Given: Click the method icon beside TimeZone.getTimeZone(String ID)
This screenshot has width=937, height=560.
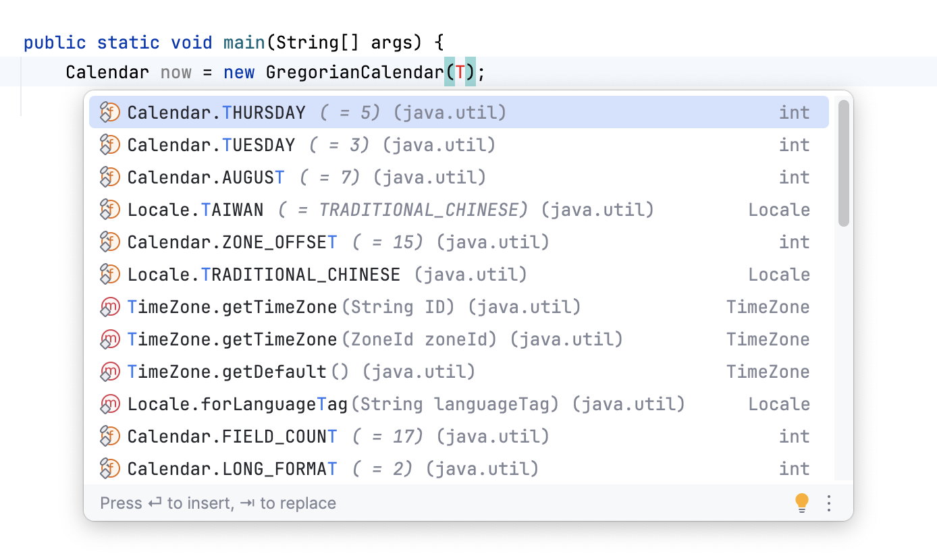Looking at the screenshot, I should coord(109,306).
